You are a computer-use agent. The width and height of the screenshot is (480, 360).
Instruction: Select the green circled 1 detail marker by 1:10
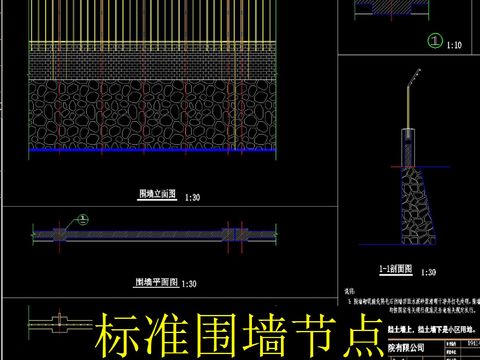(x=435, y=41)
